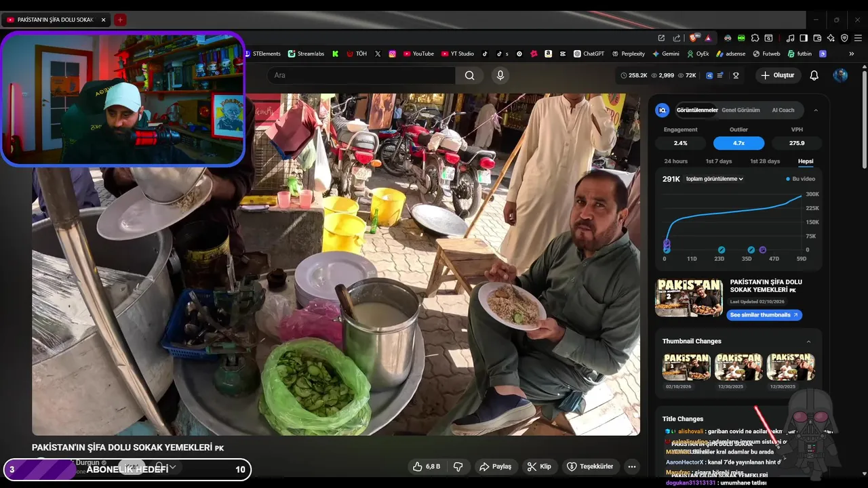868x488 pixels.
Task: Like the video with 6,8 B likes
Action: coord(427,466)
